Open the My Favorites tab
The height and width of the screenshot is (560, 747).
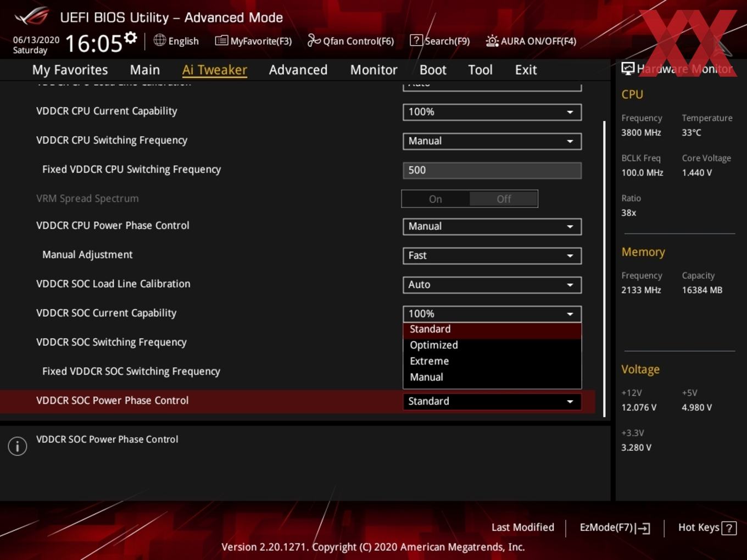tap(70, 70)
